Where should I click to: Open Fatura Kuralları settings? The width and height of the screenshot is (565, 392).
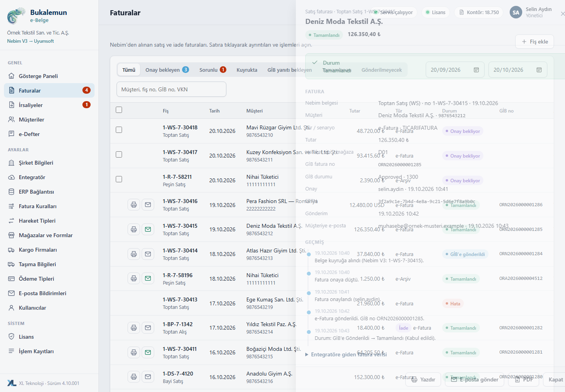click(x=49, y=206)
